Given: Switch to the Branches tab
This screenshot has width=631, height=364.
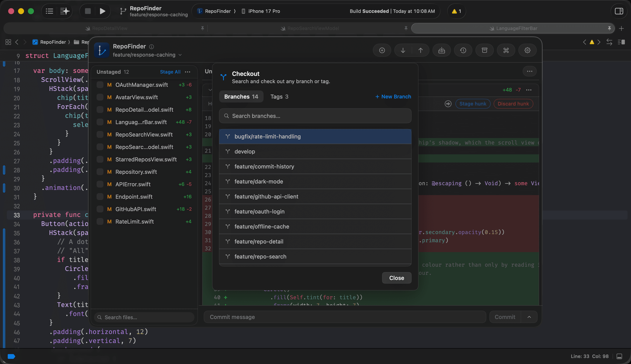Looking at the screenshot, I should tap(241, 96).
